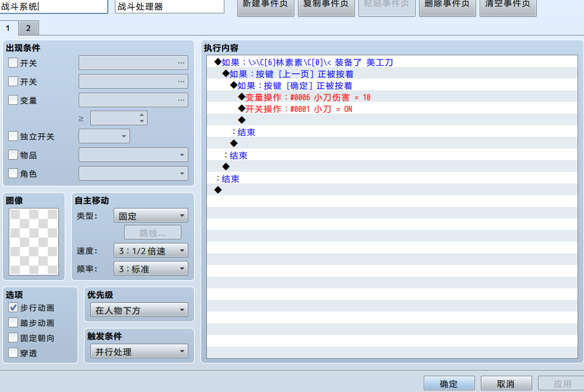Check the 踏步动画 option

point(13,322)
